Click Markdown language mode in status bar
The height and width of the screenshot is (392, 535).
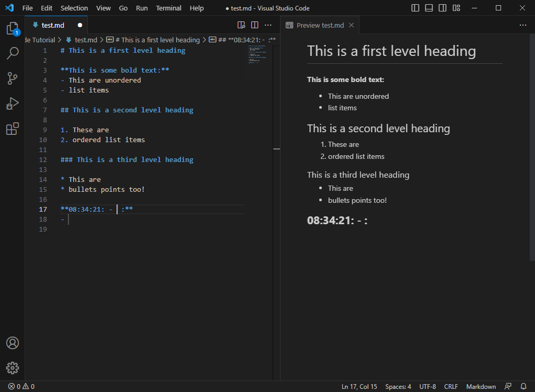tap(480, 386)
